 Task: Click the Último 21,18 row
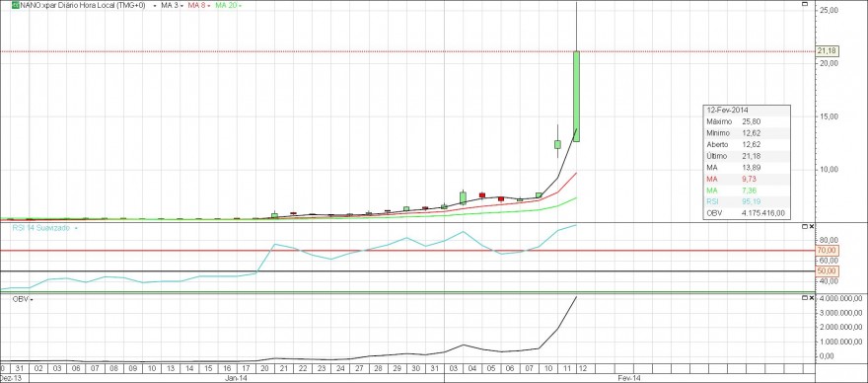click(x=747, y=156)
